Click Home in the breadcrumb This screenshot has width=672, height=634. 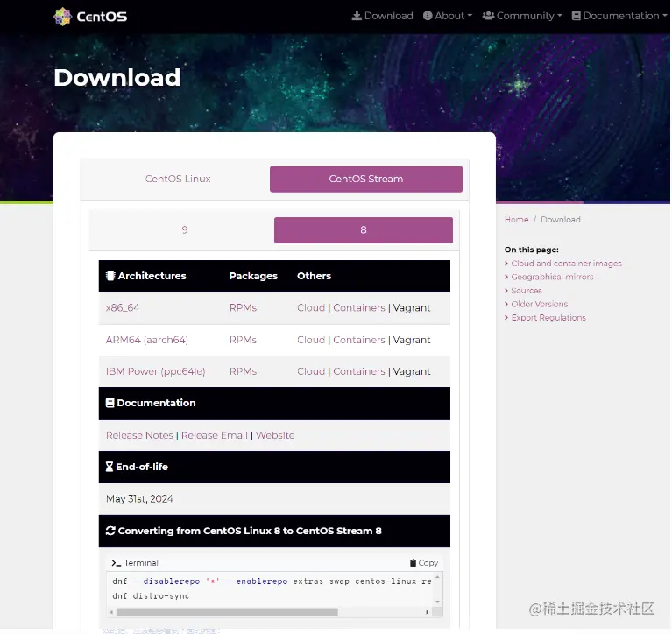(x=516, y=220)
